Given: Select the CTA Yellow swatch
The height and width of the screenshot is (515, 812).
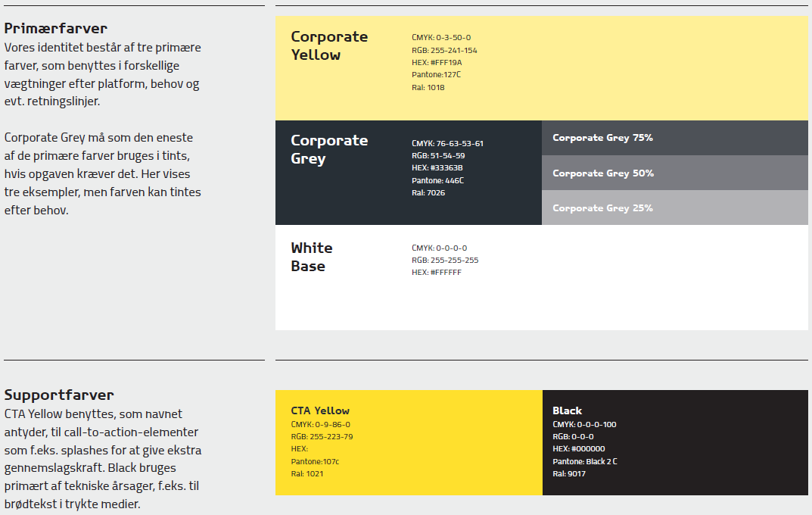Looking at the screenshot, I should [409, 442].
